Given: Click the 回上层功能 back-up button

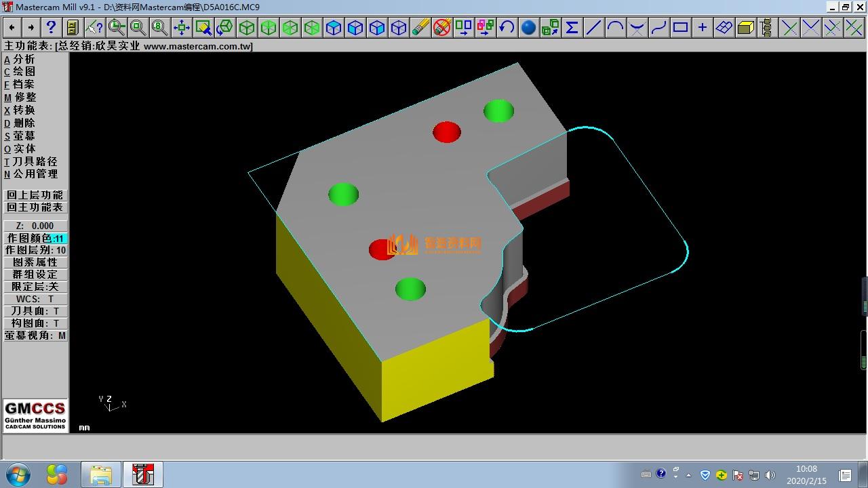Looking at the screenshot, I should (35, 195).
